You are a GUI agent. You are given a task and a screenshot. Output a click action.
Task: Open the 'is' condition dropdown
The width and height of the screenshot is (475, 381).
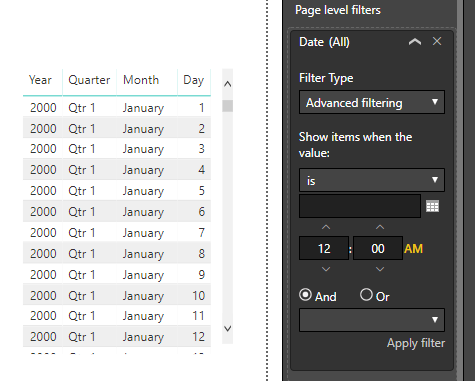pyautogui.click(x=372, y=180)
